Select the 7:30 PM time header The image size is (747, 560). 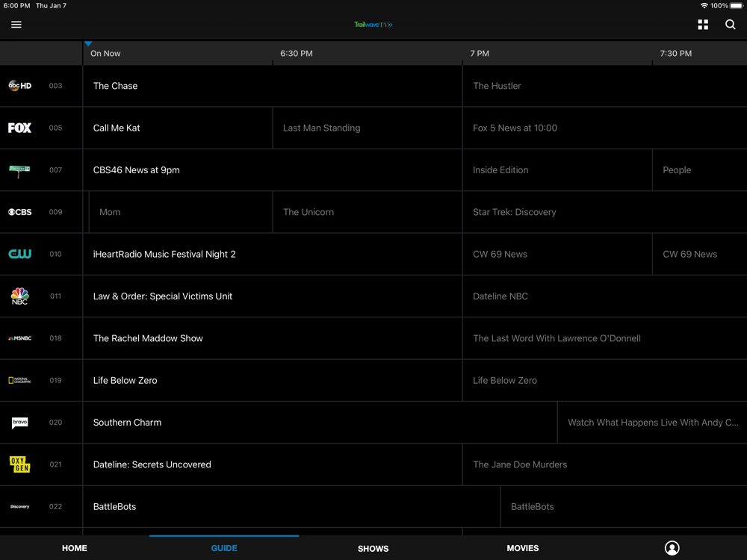point(675,53)
